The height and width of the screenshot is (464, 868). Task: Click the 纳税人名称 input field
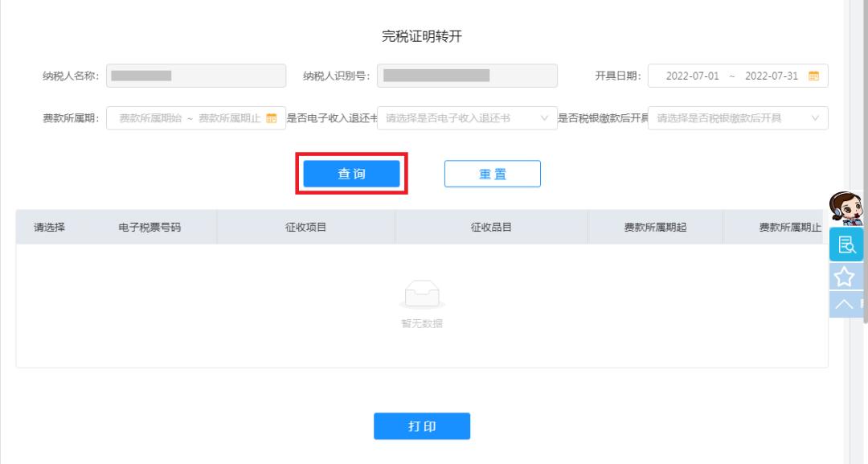pyautogui.click(x=196, y=76)
